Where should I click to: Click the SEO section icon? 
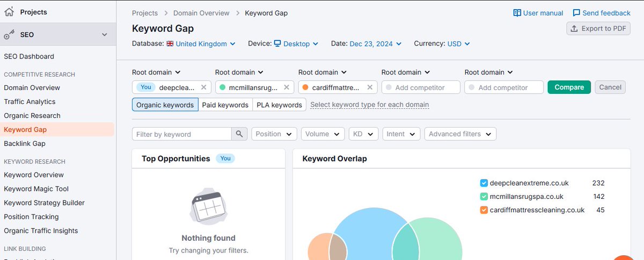click(9, 35)
